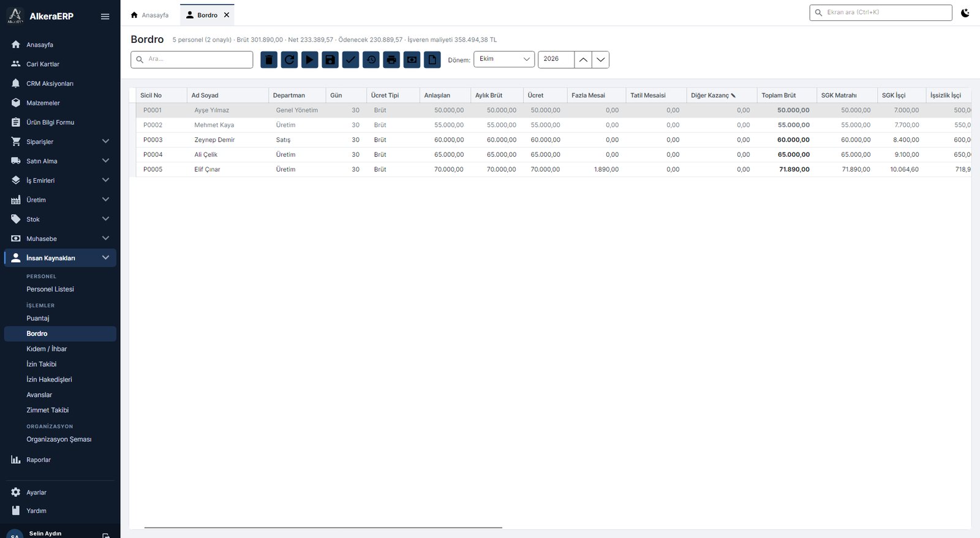This screenshot has height=538, width=980.
Task: Expand the Satın Alma sidebar menu
Action: point(60,161)
